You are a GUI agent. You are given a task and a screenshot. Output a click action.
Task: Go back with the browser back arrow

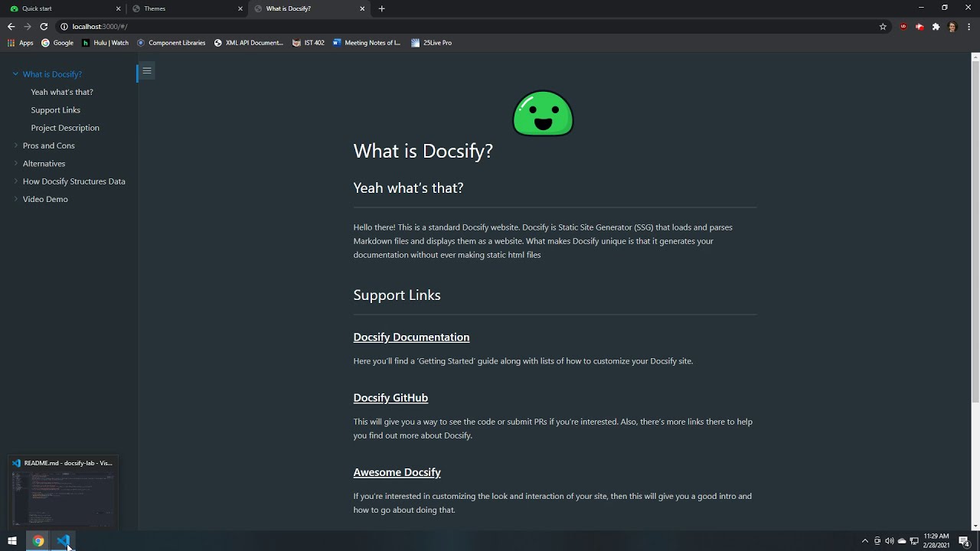click(x=11, y=27)
